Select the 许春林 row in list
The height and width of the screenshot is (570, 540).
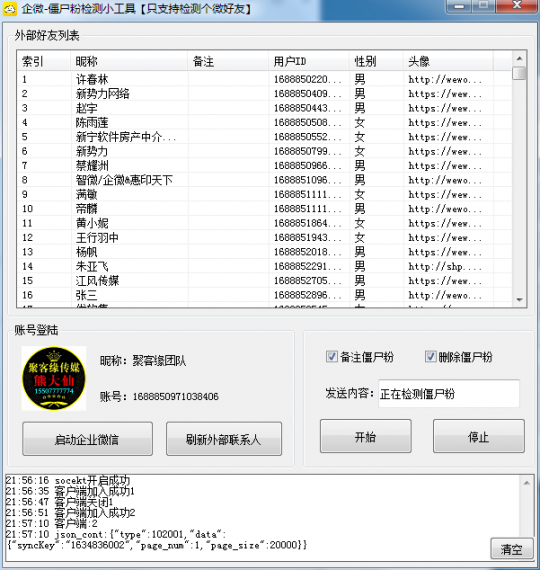(264, 79)
